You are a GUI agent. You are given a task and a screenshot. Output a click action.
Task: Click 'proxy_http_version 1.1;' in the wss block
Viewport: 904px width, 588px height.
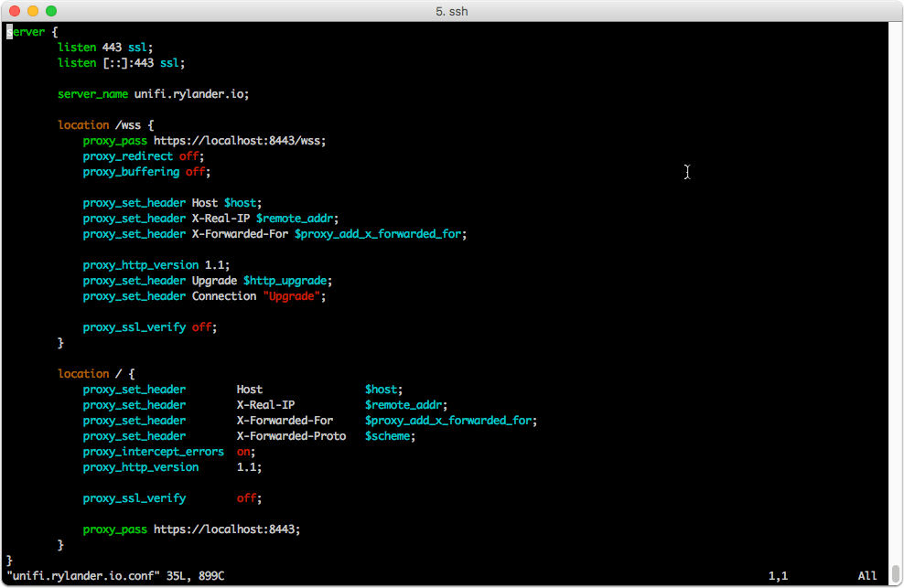pyautogui.click(x=156, y=265)
